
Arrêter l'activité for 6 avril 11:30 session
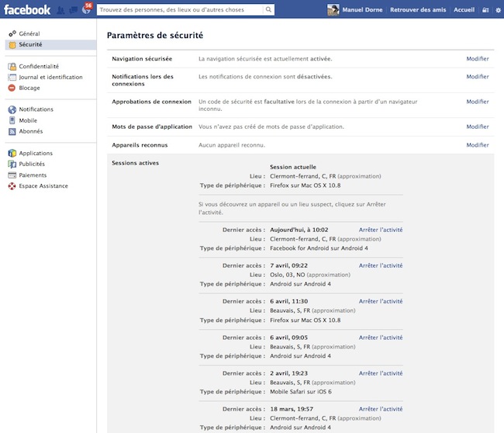pyautogui.click(x=381, y=301)
